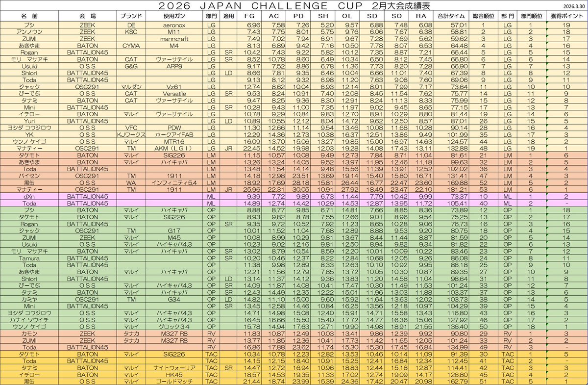Viewport: 588px width, 385px height.
Task: Select the gun cell 'M11'
Action: click(175, 31)
